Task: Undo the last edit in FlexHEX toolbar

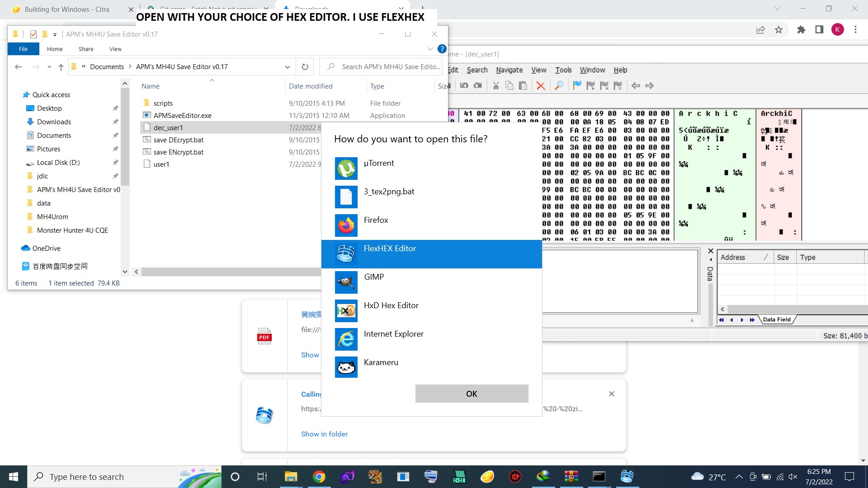Action: 464,85
